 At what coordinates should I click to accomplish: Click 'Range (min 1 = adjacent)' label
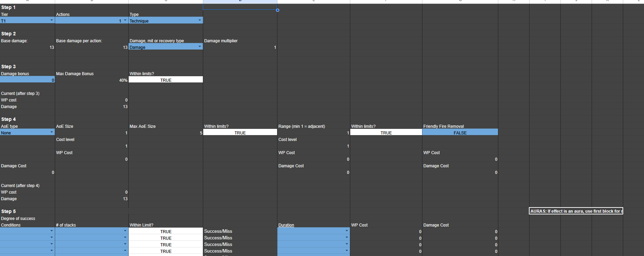pos(302,126)
